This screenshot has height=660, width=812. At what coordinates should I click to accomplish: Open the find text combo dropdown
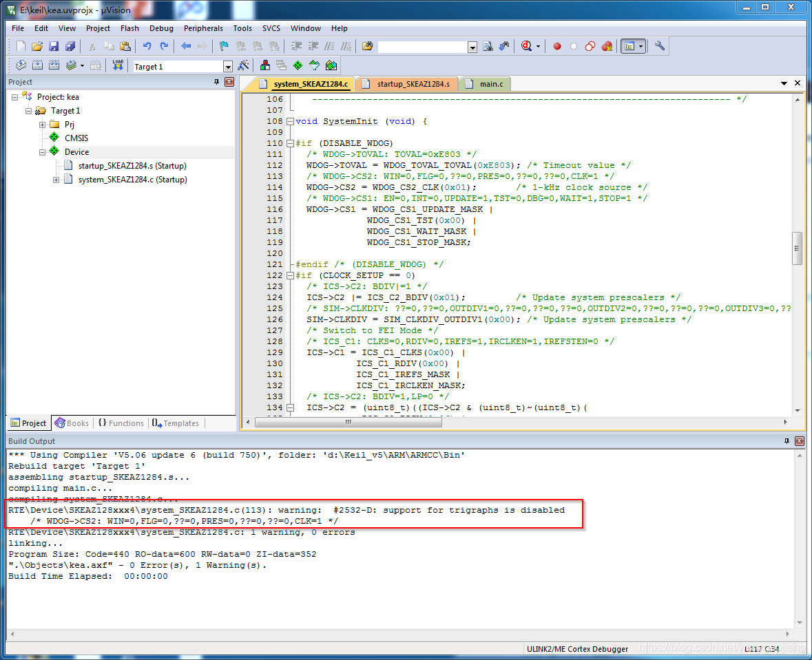click(x=472, y=47)
